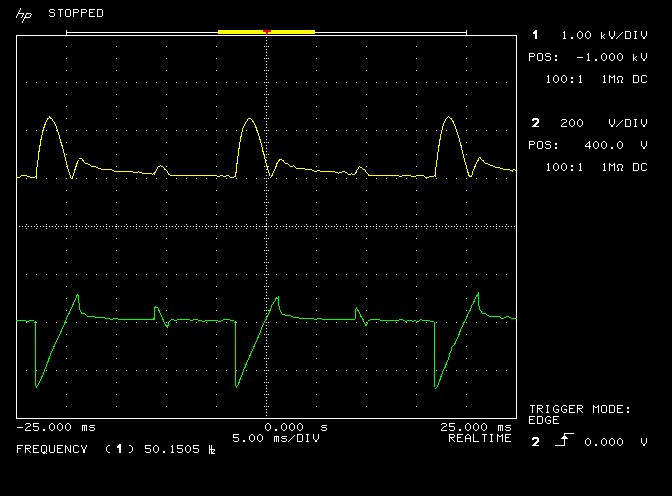Select the yellow memory bar segment
The width and height of the screenshot is (672, 496).
pyautogui.click(x=266, y=32)
